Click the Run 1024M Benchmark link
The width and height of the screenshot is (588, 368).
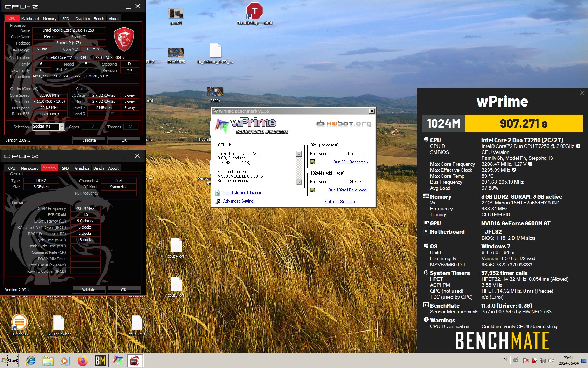pos(348,190)
